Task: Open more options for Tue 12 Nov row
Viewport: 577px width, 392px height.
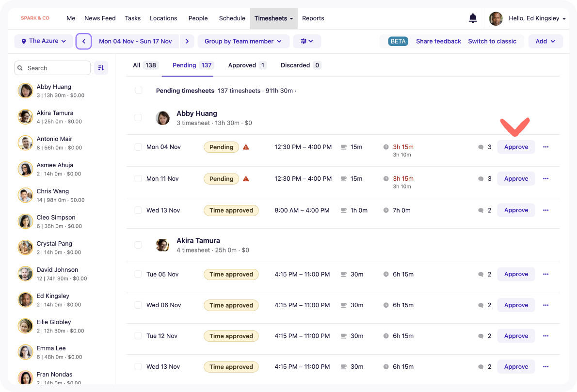Action: click(x=545, y=336)
